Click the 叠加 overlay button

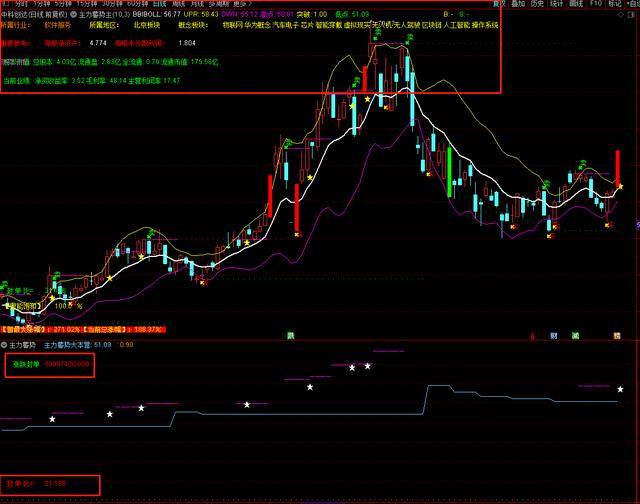click(x=516, y=4)
